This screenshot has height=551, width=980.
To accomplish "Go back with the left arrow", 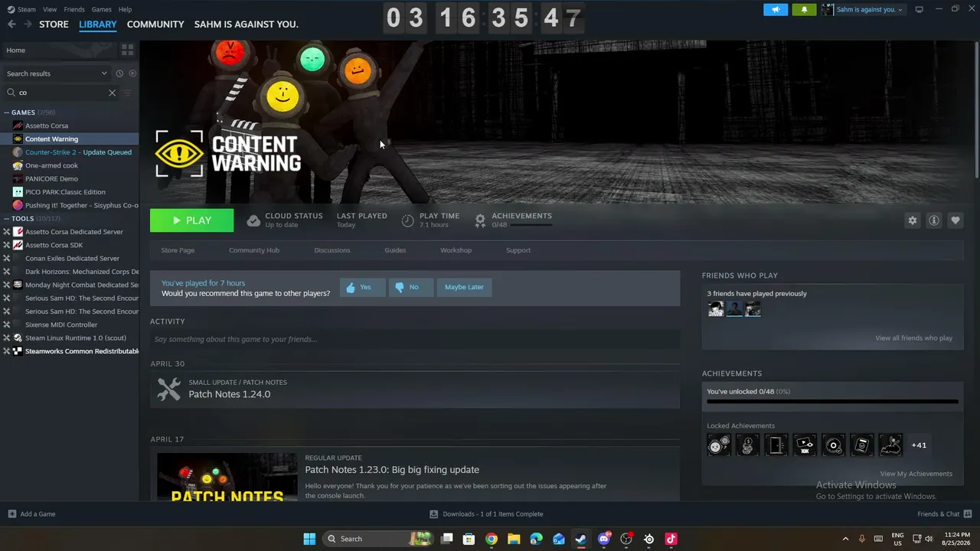I will pyautogui.click(x=11, y=24).
